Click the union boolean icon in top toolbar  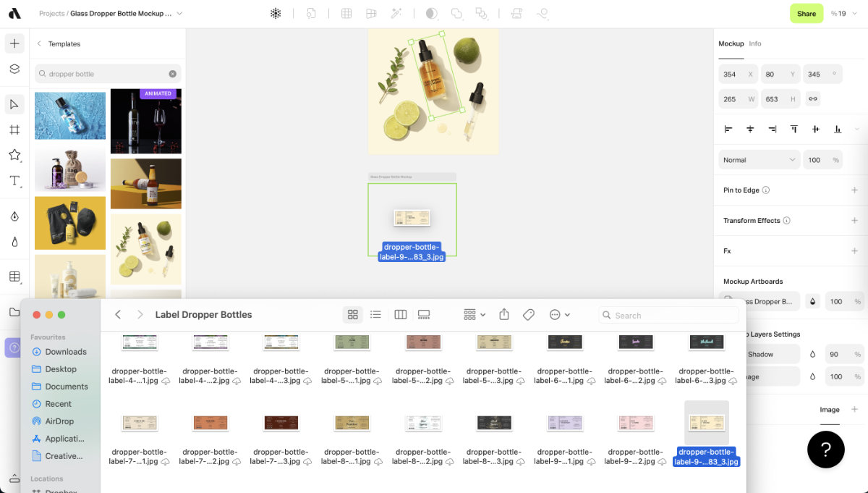tap(456, 13)
